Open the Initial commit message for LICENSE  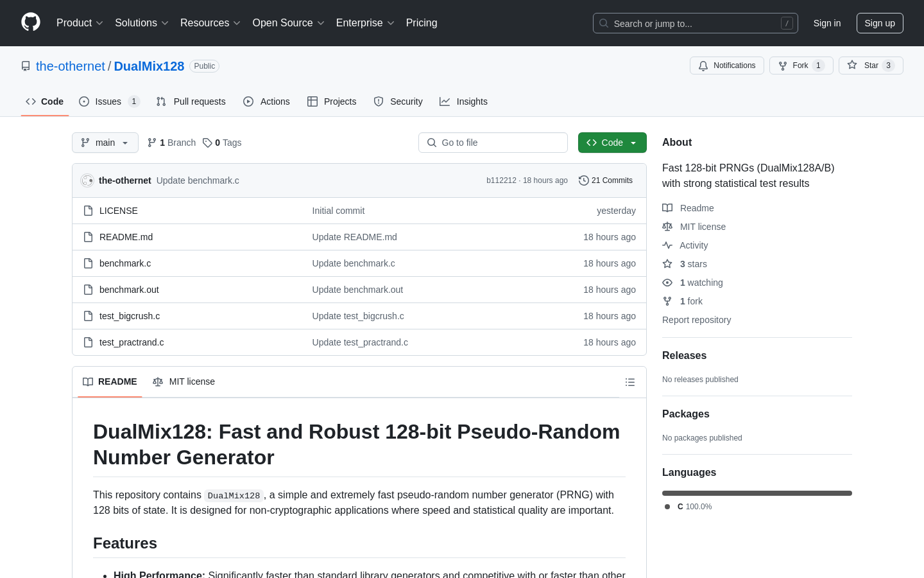pyautogui.click(x=338, y=211)
